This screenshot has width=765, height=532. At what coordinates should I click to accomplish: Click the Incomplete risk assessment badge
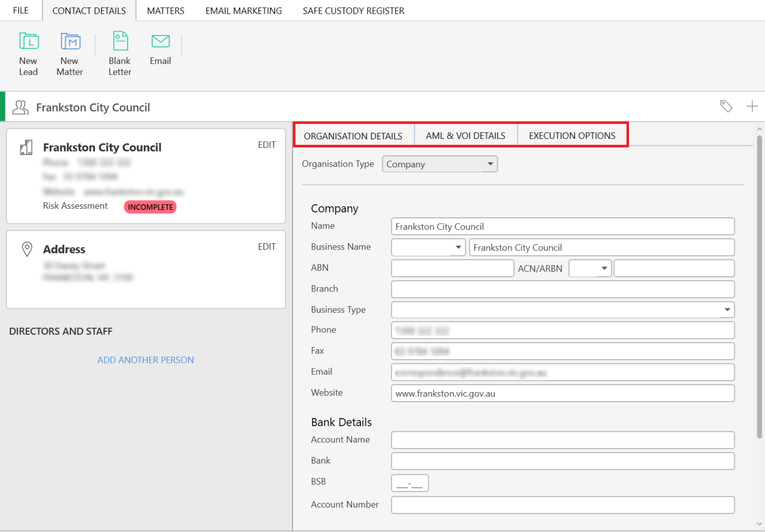click(150, 207)
